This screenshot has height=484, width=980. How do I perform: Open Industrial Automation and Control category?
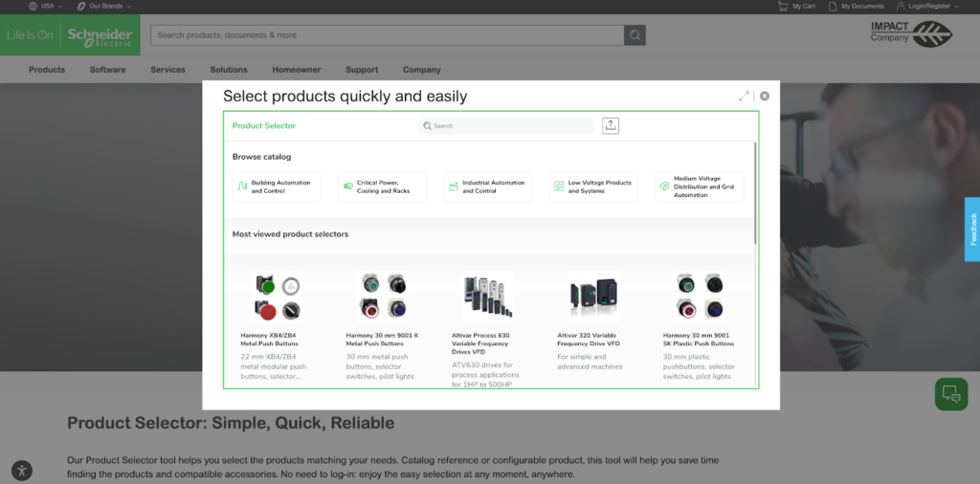pyautogui.click(x=488, y=187)
